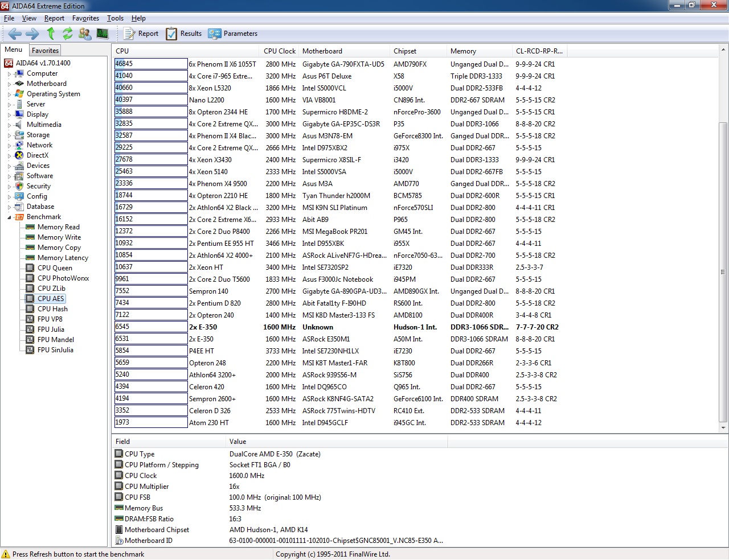Viewport: 729px width, 560px height.
Task: Select the FPU SinJulia benchmark icon
Action: pos(30,350)
